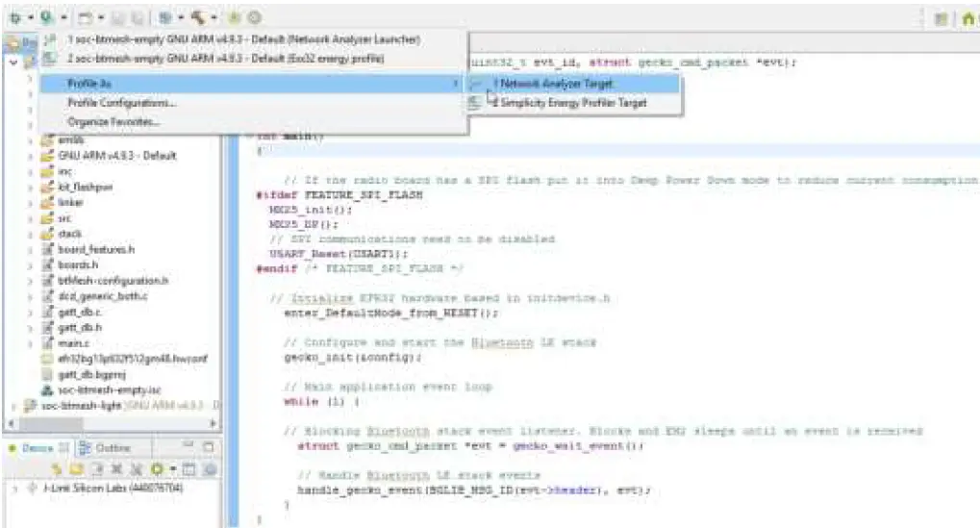The width and height of the screenshot is (980, 528).
Task: Click the Project Explorer horizontal scrollbar thumb
Action: coord(51,423)
